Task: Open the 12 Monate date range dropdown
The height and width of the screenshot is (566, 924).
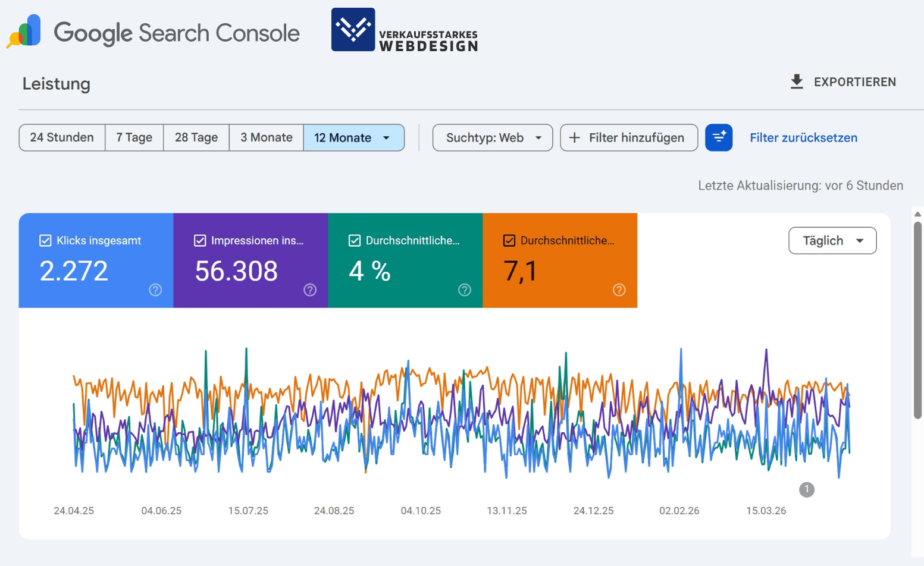Action: click(x=354, y=137)
